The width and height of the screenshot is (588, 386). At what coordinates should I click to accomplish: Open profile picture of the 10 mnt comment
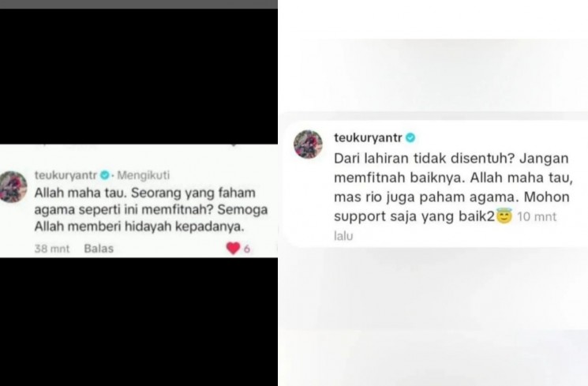click(308, 144)
